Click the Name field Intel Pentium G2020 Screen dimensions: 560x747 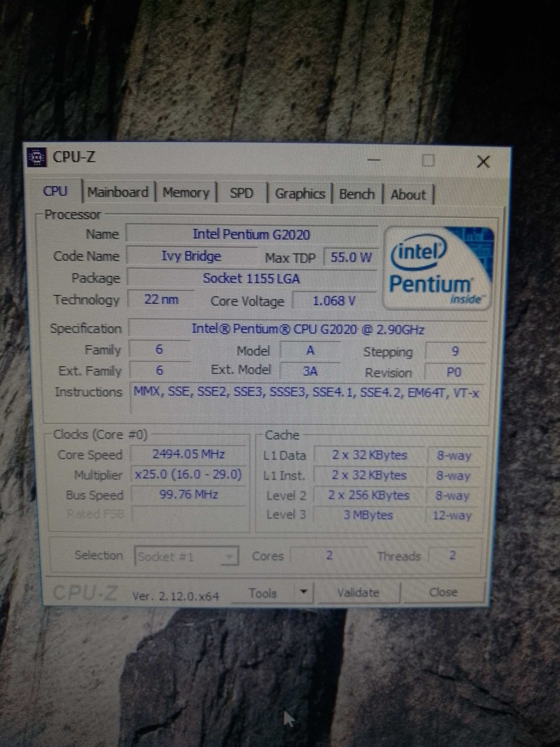click(x=251, y=234)
